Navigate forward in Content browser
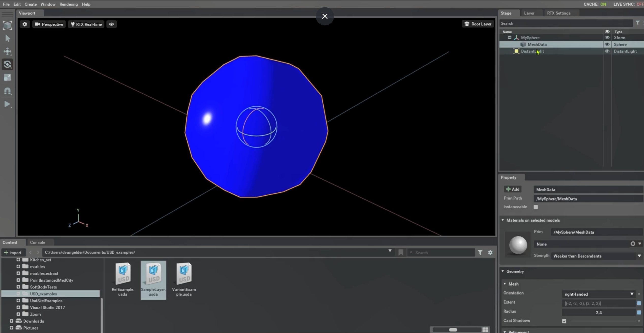Viewport: 644px width, 333px height. pos(38,252)
